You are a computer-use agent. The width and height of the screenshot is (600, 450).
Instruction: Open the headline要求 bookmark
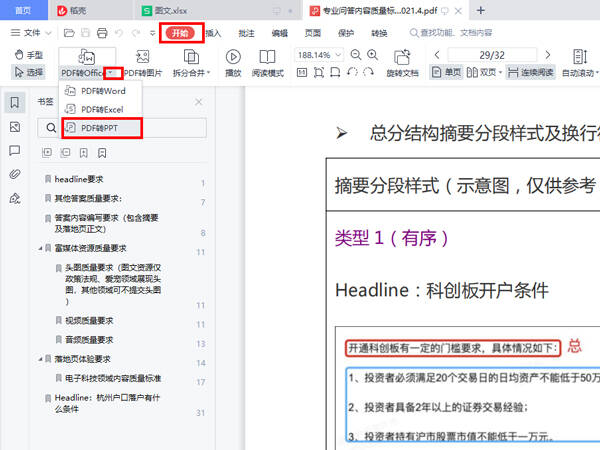click(78, 179)
